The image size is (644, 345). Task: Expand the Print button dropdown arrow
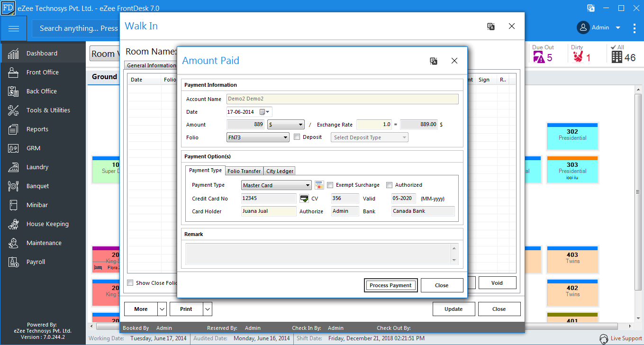[207, 309]
